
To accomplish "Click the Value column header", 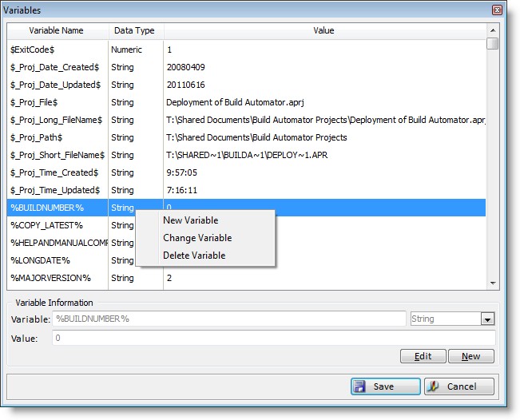I will tap(324, 30).
